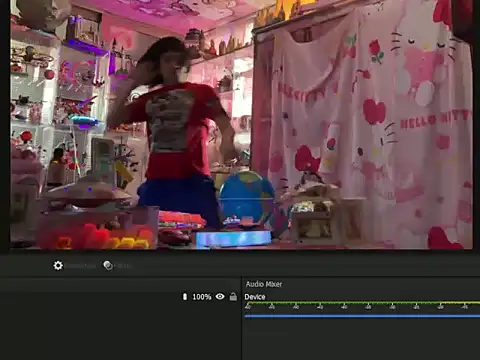Open source Properties with the gear icon
This screenshot has height=360, width=480.
(58, 266)
